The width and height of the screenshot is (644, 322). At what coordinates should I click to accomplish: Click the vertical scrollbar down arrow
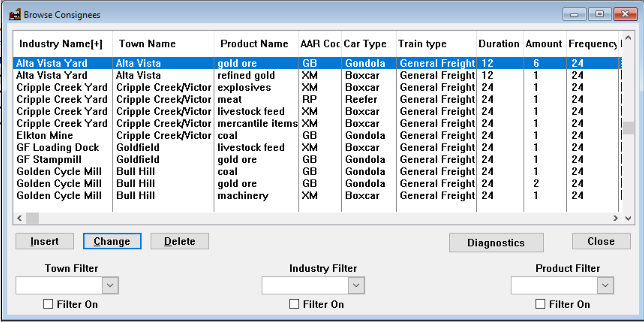[628, 218]
